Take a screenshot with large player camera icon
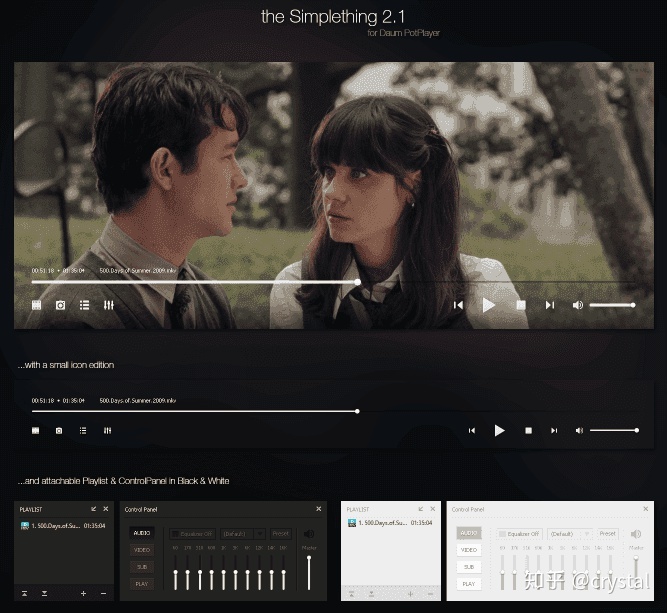Viewport: 667px width, 613px height. coord(60,305)
